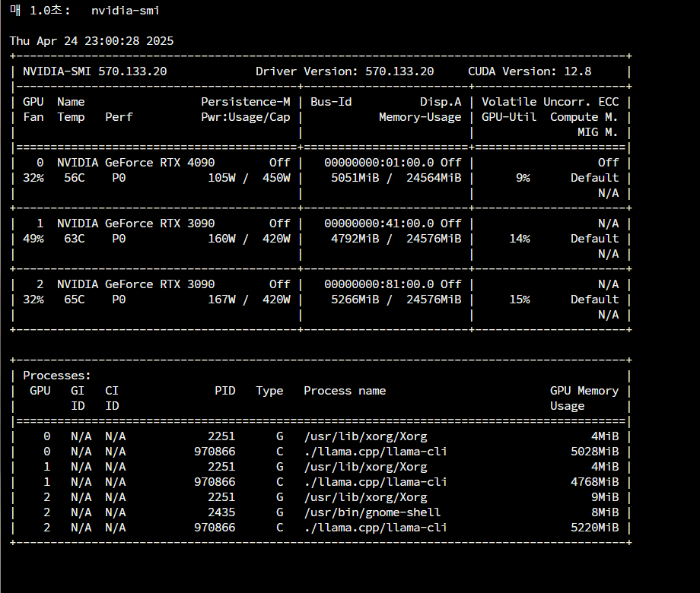The height and width of the screenshot is (593, 700).
Task: Click the '15%' GPU utilization value
Action: pos(520,299)
